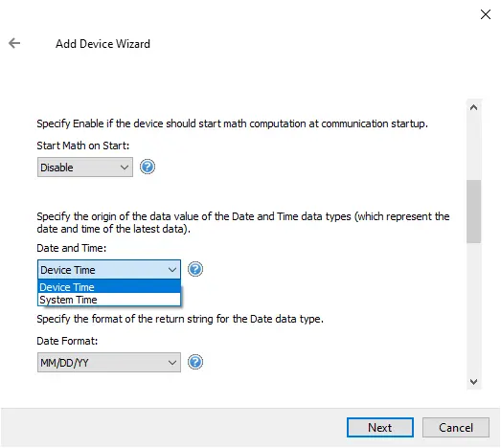
Task: Click the scrollbar up arrow
Action: (x=473, y=107)
